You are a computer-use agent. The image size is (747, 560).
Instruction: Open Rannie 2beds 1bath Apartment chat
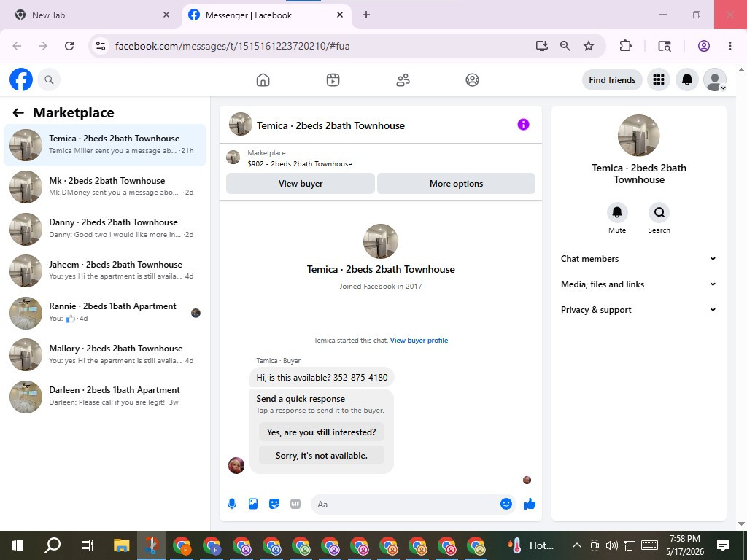(x=105, y=312)
